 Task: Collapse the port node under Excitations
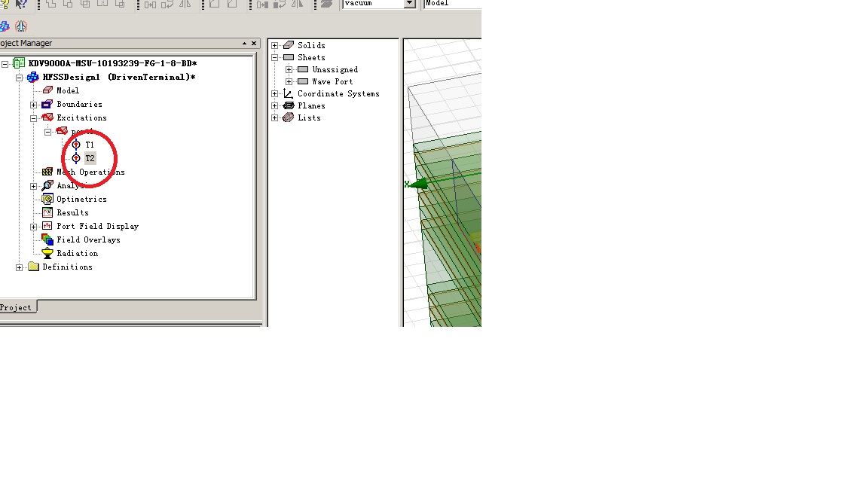coord(48,132)
